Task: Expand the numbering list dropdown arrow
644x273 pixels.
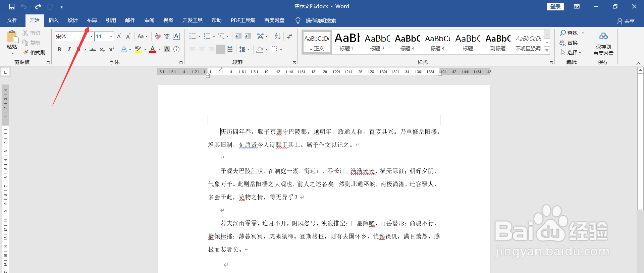Action: point(214,37)
